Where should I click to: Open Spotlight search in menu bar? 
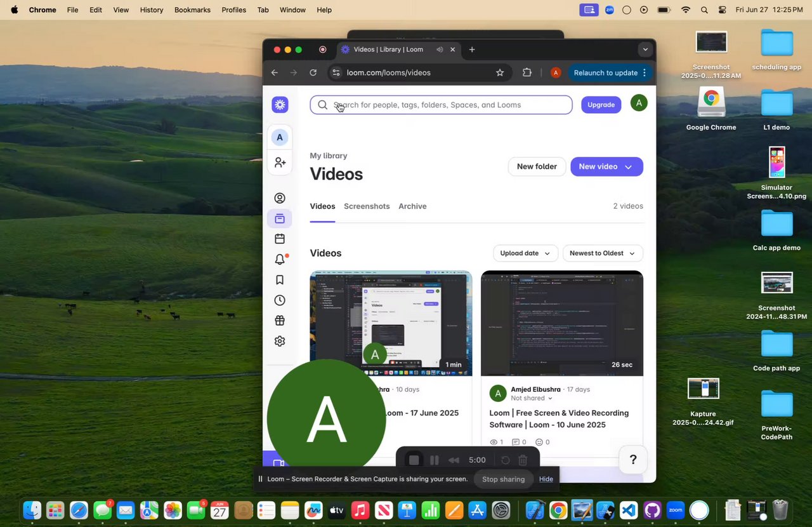[704, 10]
